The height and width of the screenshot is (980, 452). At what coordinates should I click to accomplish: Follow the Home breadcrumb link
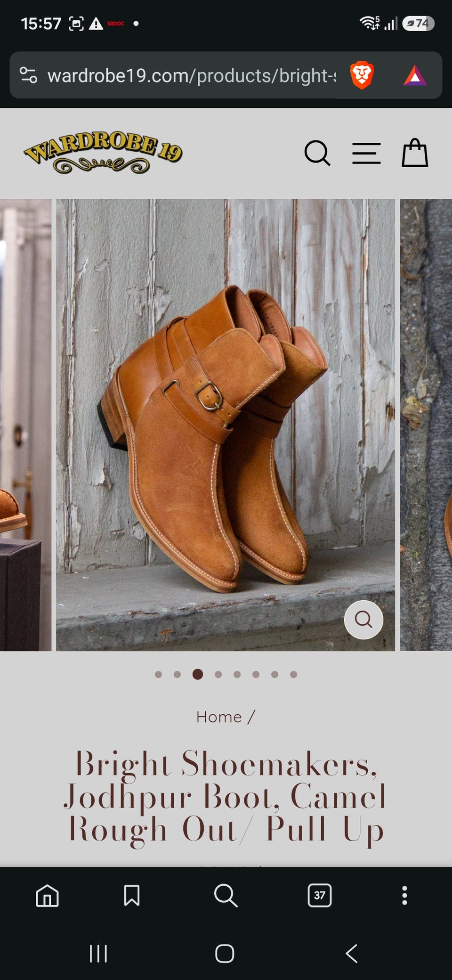pyautogui.click(x=219, y=717)
